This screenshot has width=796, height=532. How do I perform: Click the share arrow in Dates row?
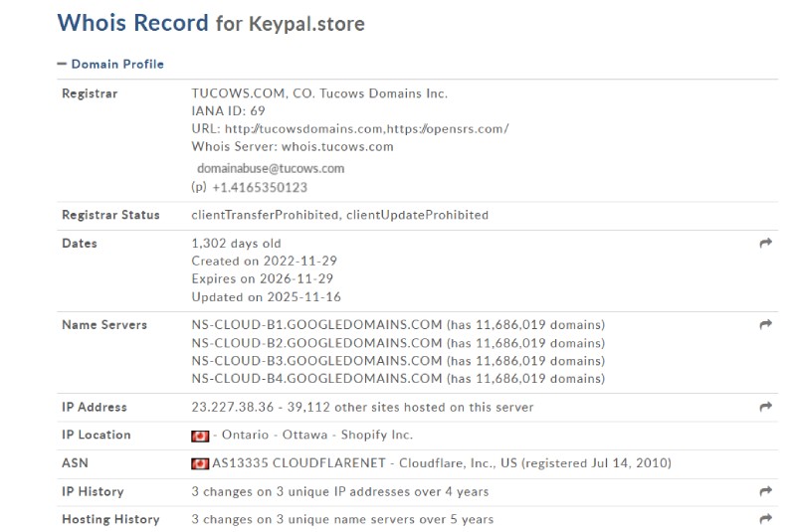pyautogui.click(x=765, y=243)
